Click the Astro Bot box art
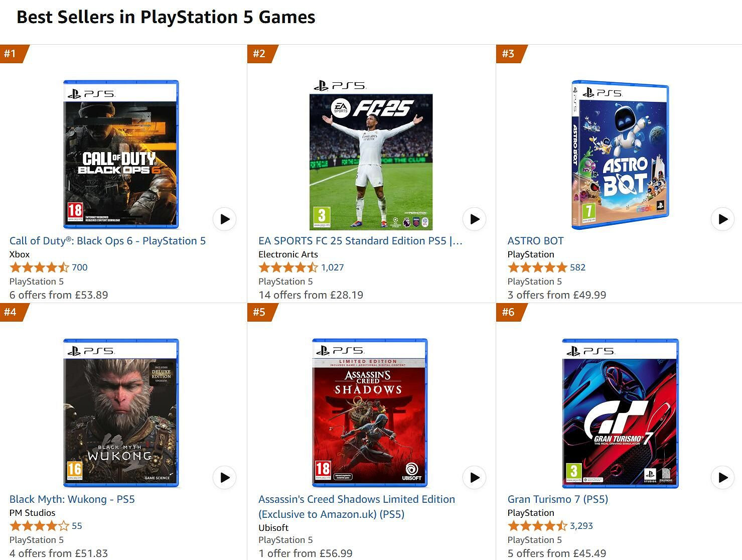Viewport: 742px width, 560px height. (x=620, y=154)
